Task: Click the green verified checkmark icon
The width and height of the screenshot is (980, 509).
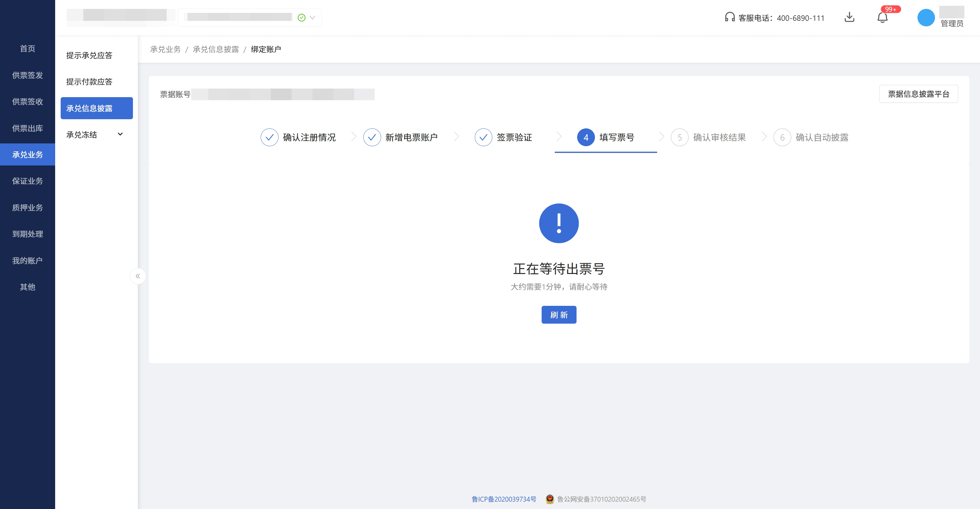Action: (302, 17)
